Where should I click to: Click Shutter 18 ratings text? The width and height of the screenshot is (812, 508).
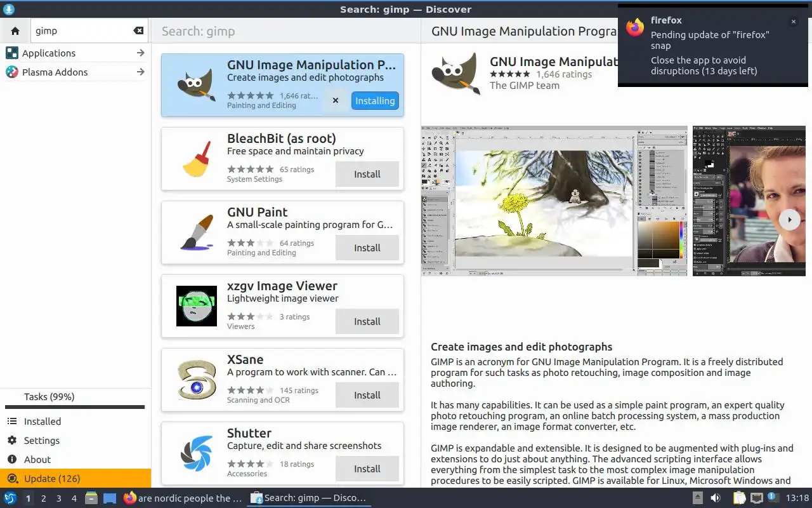297,464
